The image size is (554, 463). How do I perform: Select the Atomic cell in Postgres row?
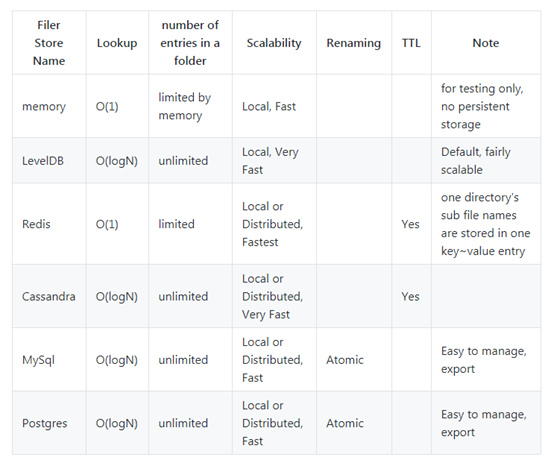[x=344, y=423]
